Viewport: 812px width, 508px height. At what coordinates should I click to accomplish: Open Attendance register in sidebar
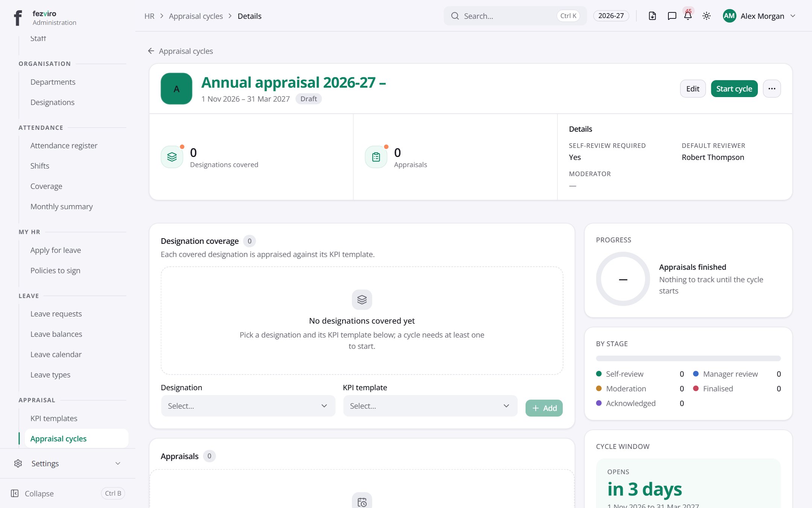pyautogui.click(x=64, y=146)
